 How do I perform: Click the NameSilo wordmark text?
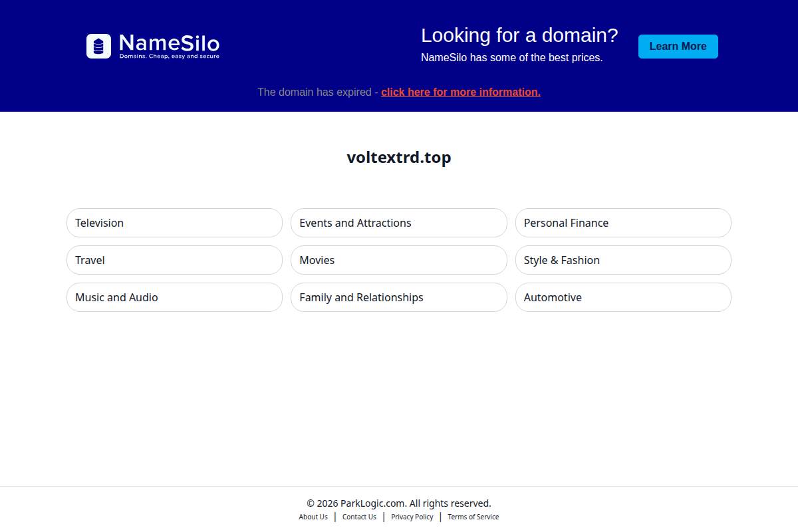tap(169, 44)
